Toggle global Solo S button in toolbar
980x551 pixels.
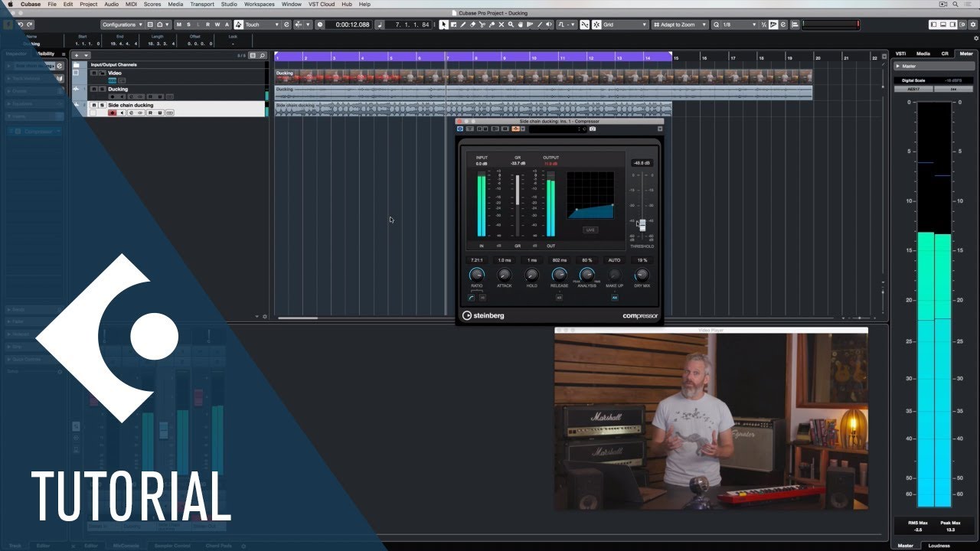coord(188,24)
